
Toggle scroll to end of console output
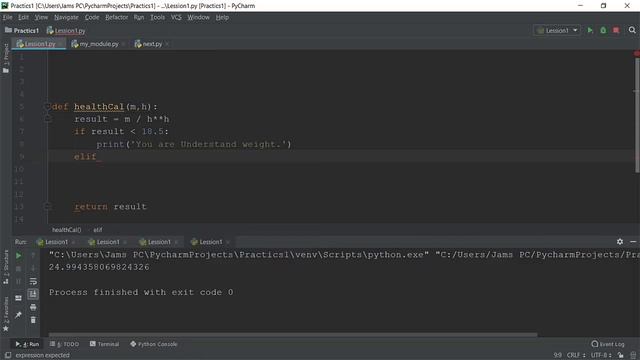click(x=33, y=294)
